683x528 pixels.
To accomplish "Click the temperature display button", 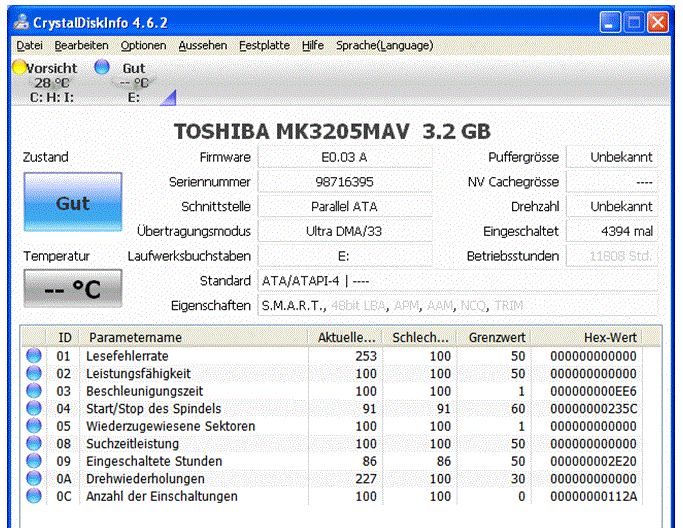I will pos(73,289).
